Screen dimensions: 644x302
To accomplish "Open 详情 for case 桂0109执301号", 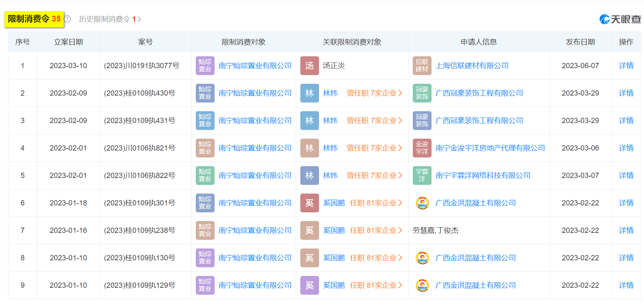I will (626, 203).
